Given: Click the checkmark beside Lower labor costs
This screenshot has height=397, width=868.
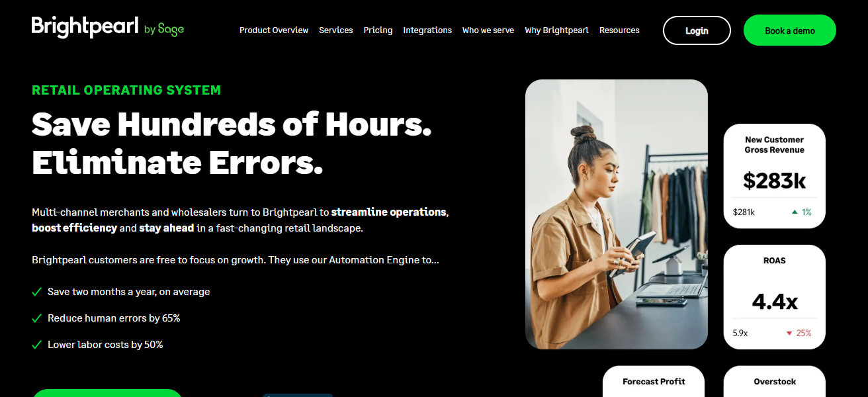Looking at the screenshot, I should [x=37, y=345].
